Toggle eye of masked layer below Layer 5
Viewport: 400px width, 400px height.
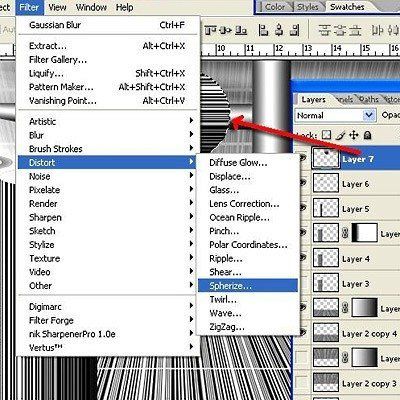303,232
